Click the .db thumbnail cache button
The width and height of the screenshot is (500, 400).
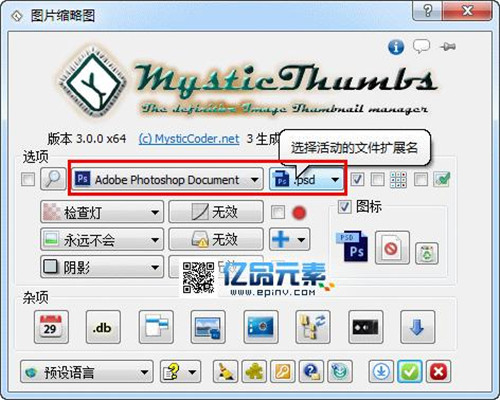[103, 327]
